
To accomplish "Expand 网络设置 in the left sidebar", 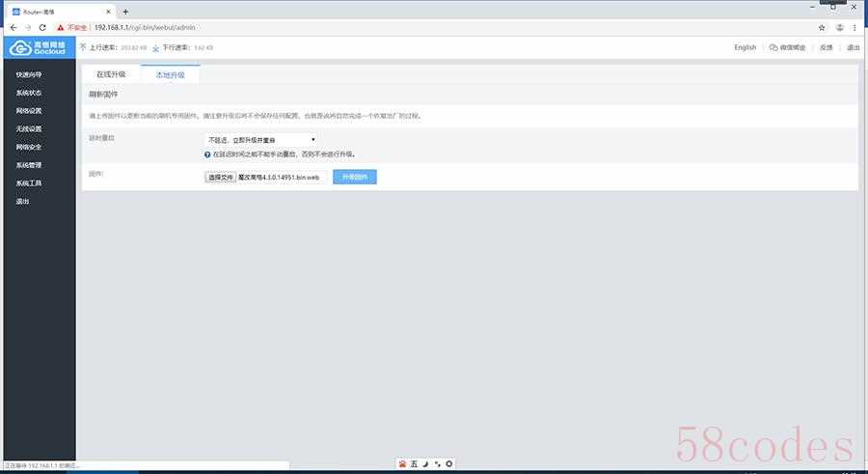I will (x=29, y=111).
